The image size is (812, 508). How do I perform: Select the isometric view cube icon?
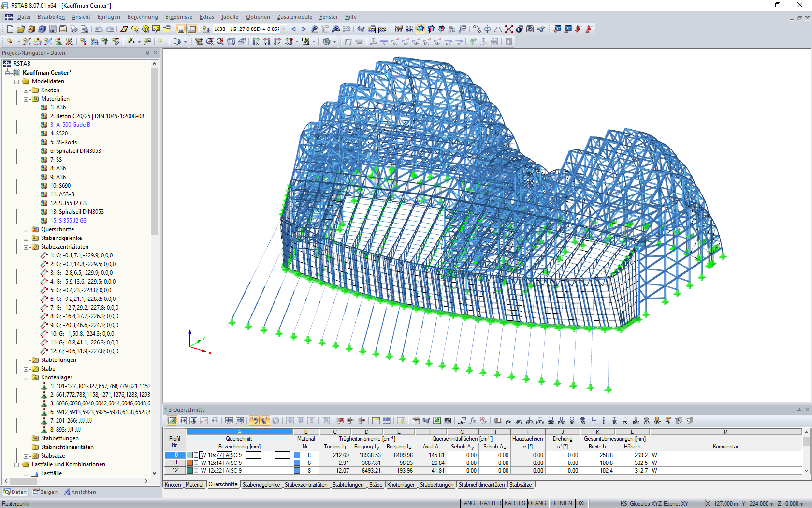coord(232,42)
